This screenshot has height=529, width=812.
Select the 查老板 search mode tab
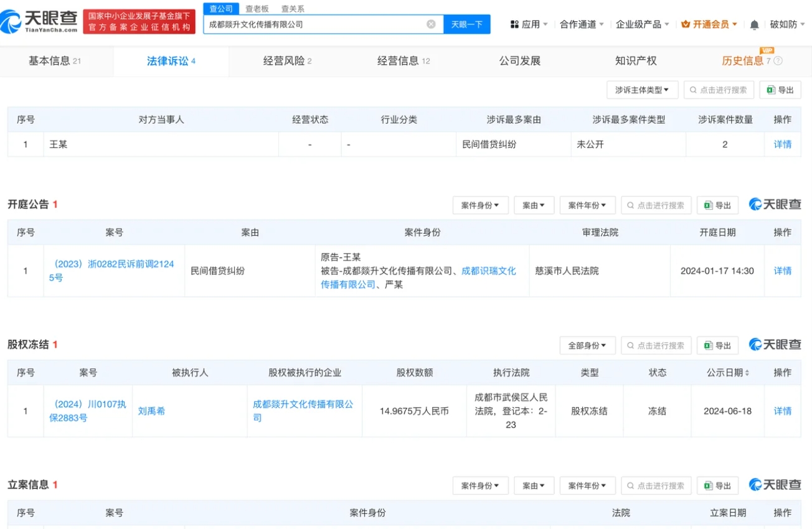click(x=257, y=9)
